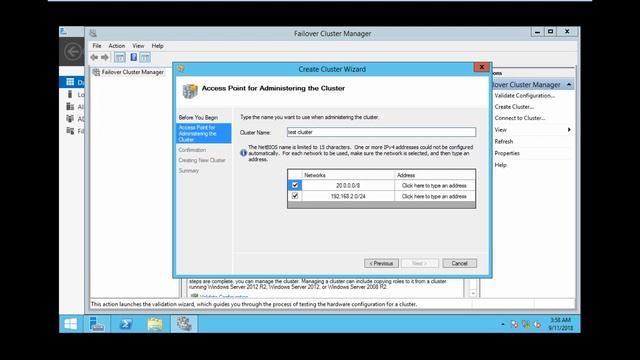Open Properties in Actions pane
The width and height of the screenshot is (640, 360).
pyautogui.click(x=507, y=153)
